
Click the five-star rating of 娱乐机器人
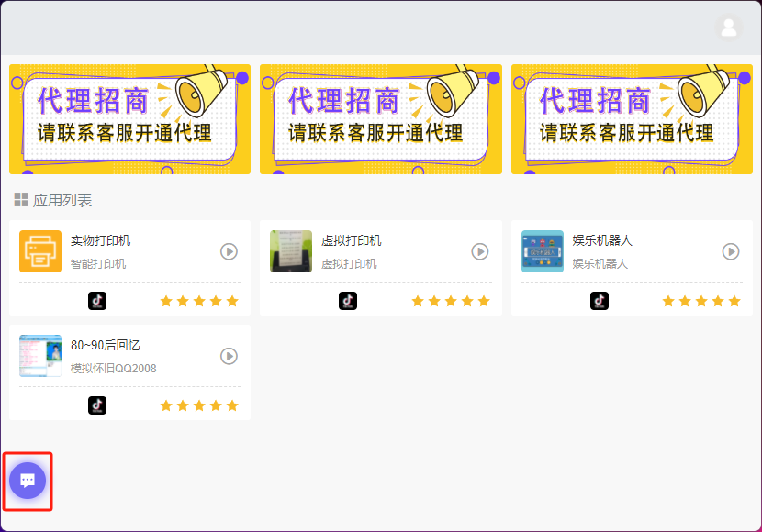701,301
